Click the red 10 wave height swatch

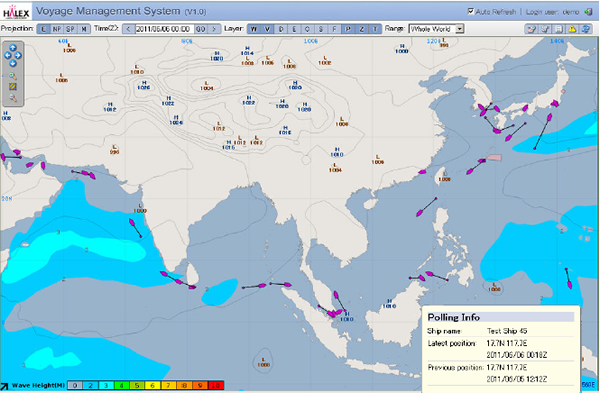[x=216, y=385]
